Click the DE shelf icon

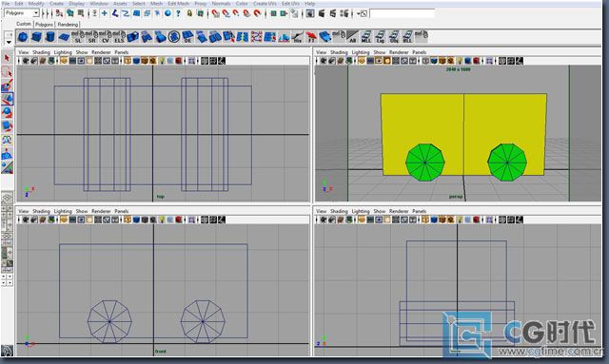(187, 37)
